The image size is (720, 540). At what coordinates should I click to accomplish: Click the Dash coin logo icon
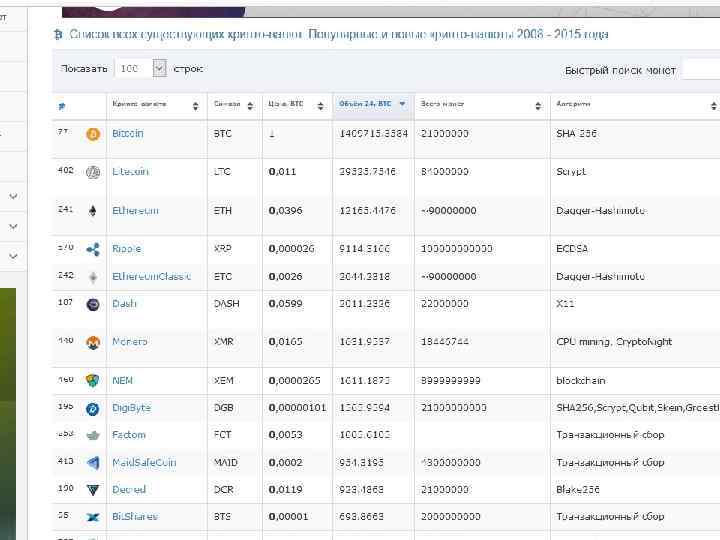click(93, 304)
